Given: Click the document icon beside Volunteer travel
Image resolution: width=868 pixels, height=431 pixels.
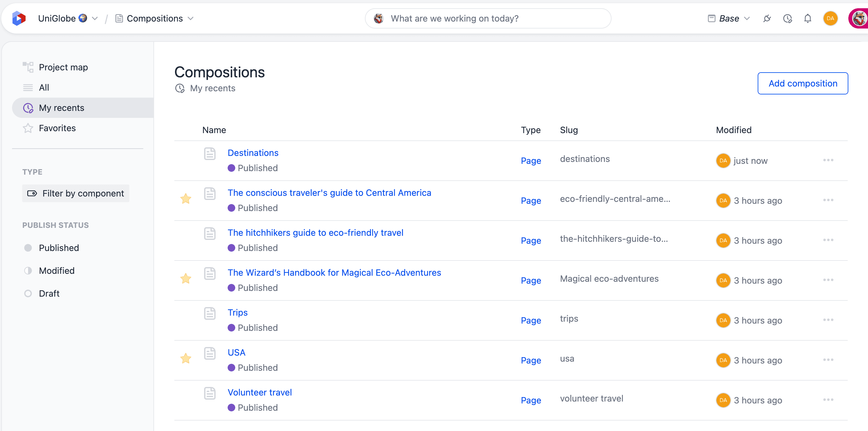Looking at the screenshot, I should pyautogui.click(x=210, y=393).
